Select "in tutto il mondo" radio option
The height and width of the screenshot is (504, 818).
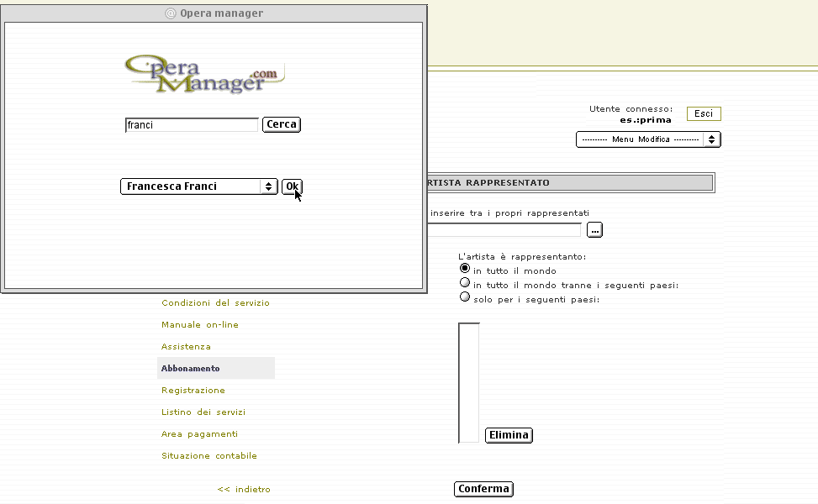point(465,269)
